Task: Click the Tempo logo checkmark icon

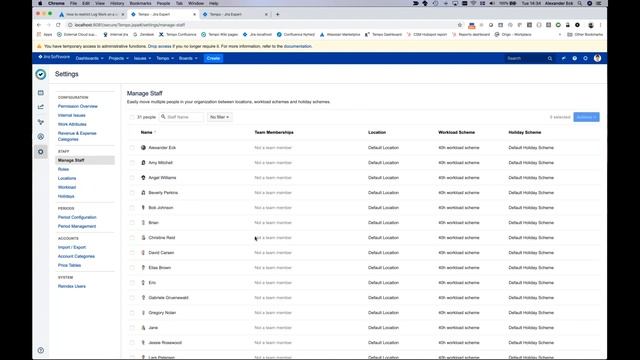Action: coord(40,74)
